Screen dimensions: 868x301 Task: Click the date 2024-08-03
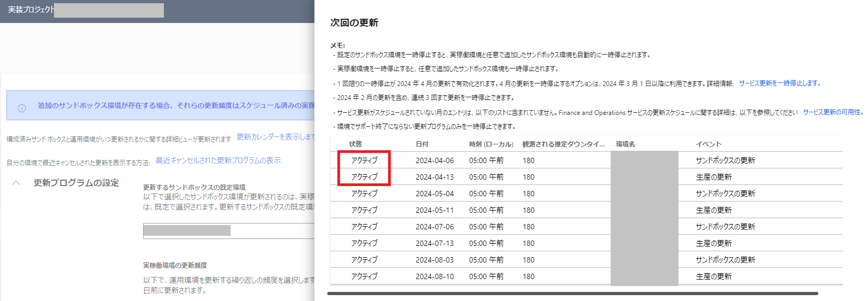435,260
